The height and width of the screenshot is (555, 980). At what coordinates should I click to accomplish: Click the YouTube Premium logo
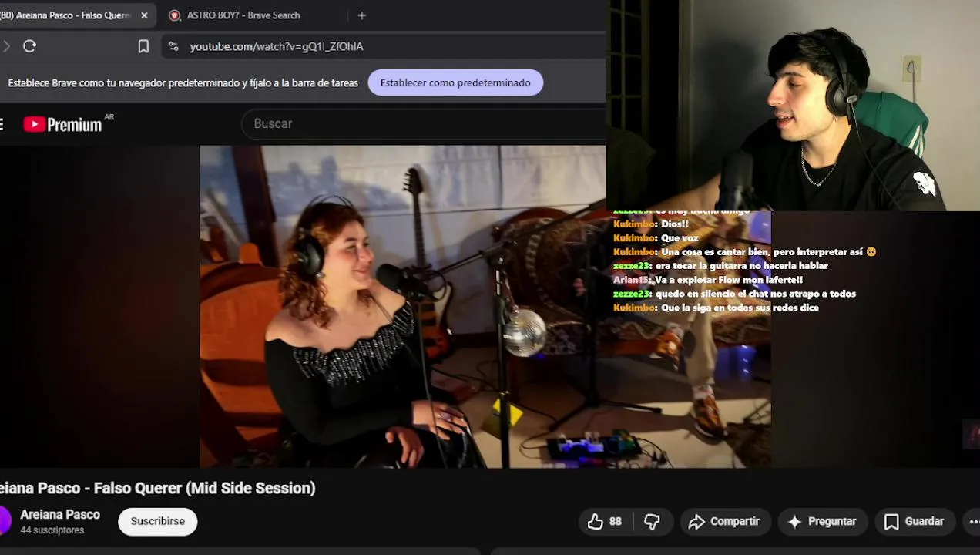point(62,124)
